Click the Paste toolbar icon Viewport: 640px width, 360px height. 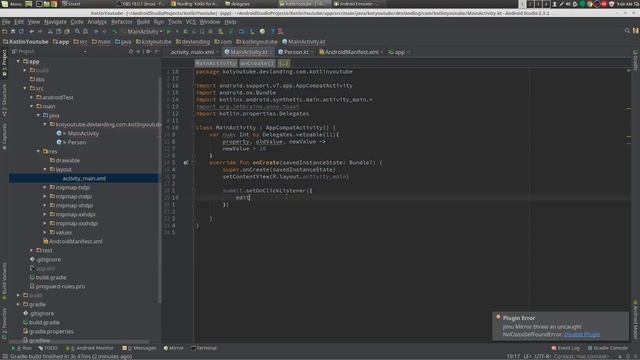point(67,31)
